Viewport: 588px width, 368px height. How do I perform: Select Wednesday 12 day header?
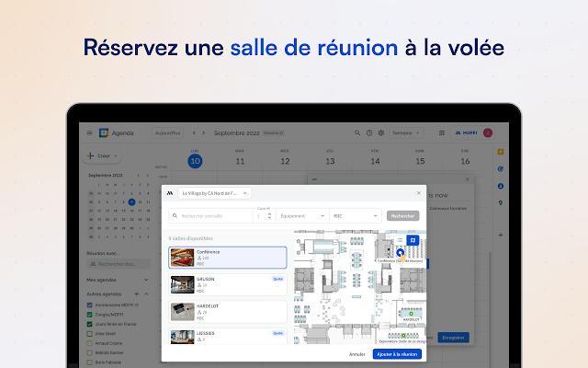pyautogui.click(x=285, y=161)
